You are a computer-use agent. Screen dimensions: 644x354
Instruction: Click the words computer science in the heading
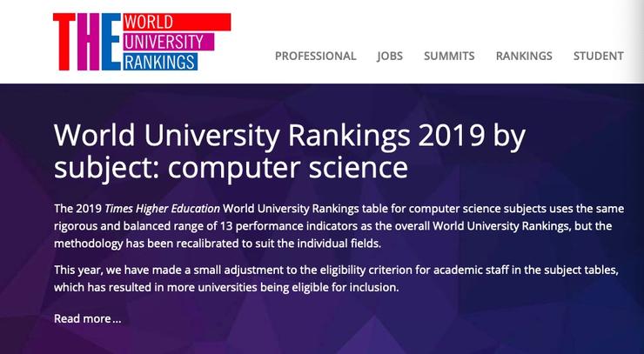pos(287,167)
